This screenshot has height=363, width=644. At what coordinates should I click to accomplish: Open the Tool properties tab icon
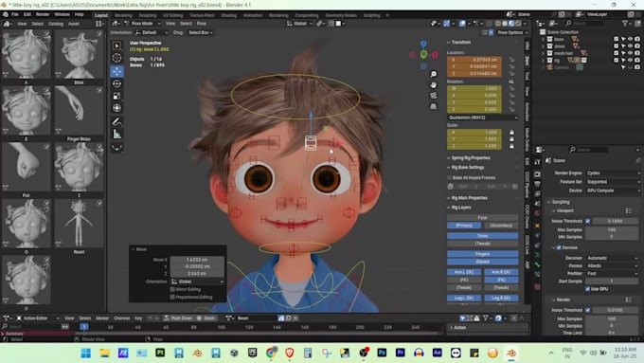coord(537,162)
